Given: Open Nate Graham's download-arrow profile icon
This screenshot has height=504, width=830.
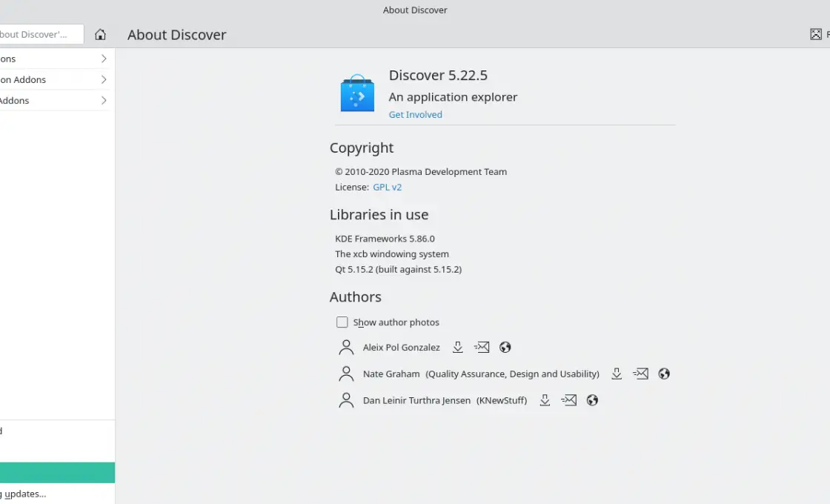Looking at the screenshot, I should 617,374.
